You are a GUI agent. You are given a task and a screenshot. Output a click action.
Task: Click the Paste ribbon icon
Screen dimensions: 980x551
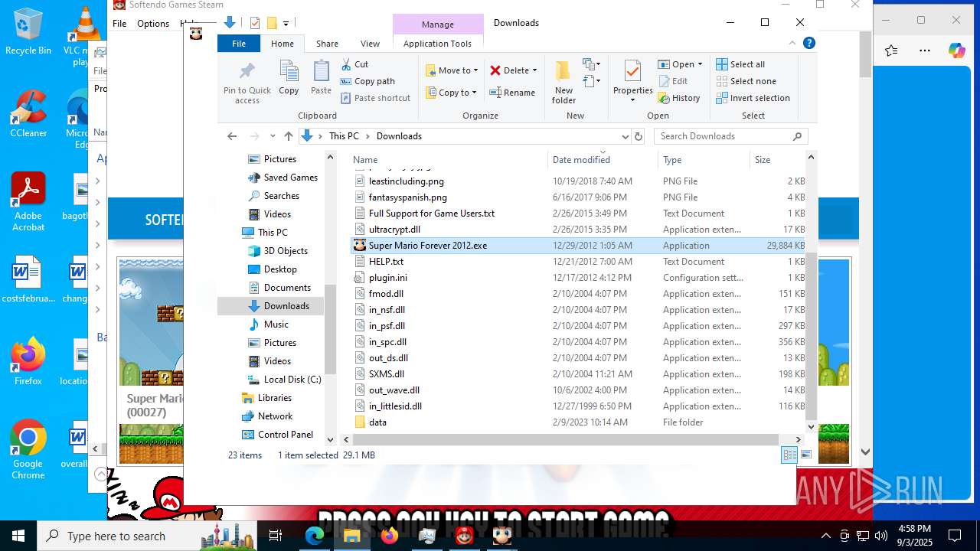[x=321, y=72]
